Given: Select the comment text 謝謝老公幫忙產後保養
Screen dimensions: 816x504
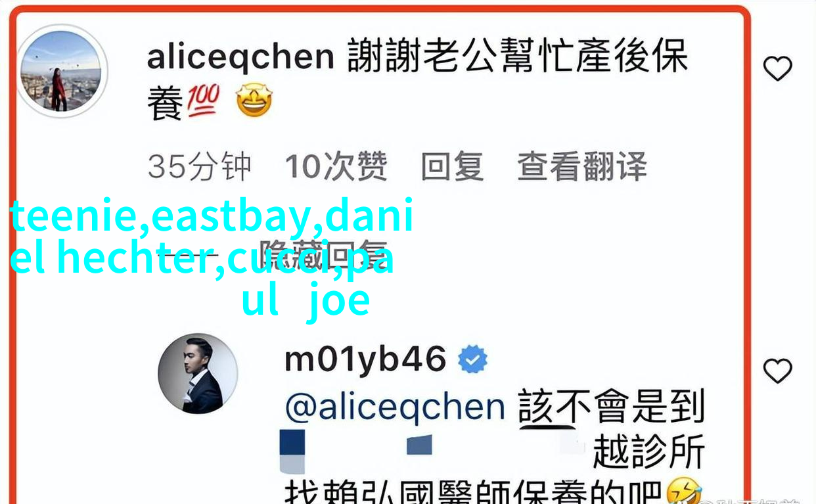Looking at the screenshot, I should (x=418, y=80).
